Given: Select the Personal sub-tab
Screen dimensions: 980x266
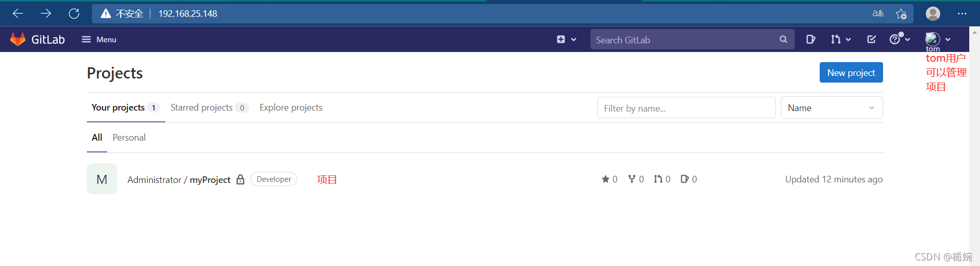Looking at the screenshot, I should [129, 138].
